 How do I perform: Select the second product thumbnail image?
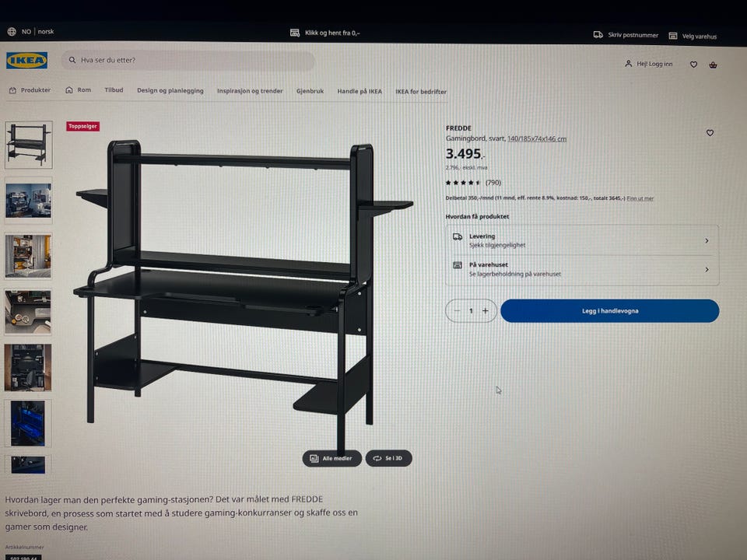tap(29, 201)
